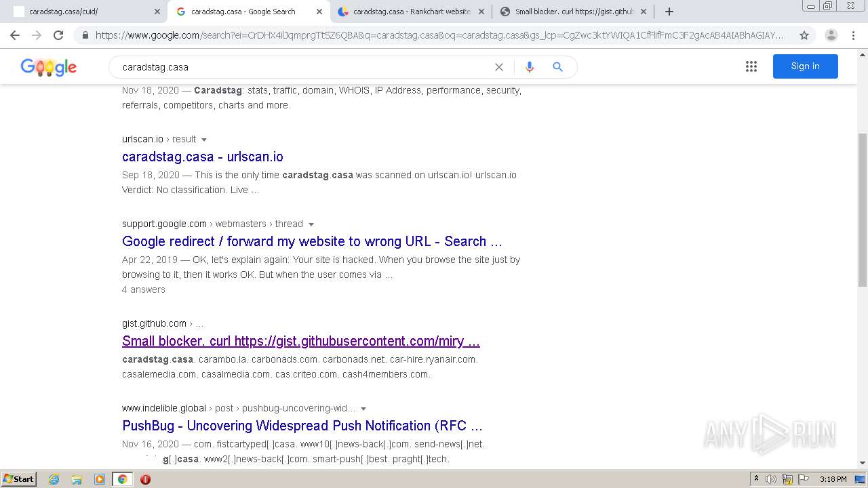This screenshot has width=868, height=488.
Task: Click the page vertical scrollbar thumb
Action: point(863,210)
